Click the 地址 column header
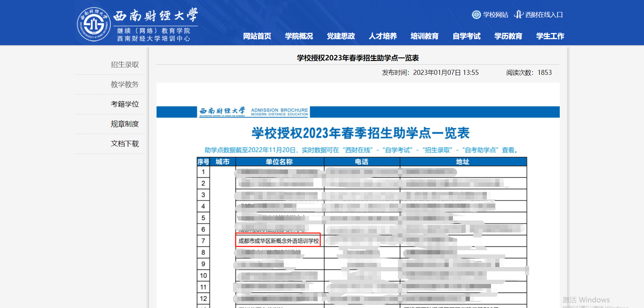This screenshot has height=308, width=644. tap(463, 162)
